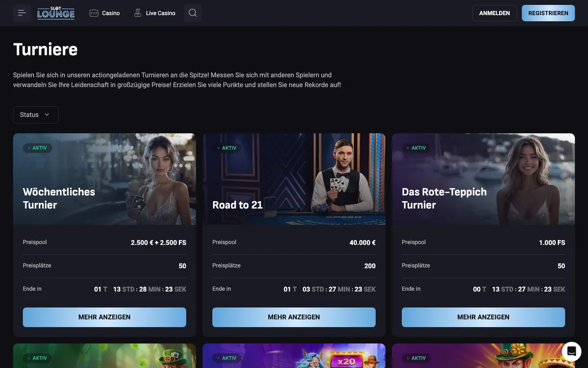Click the Wöchentliches Turnier countdown timer
Viewport: 588px width, 368px height.
click(140, 289)
